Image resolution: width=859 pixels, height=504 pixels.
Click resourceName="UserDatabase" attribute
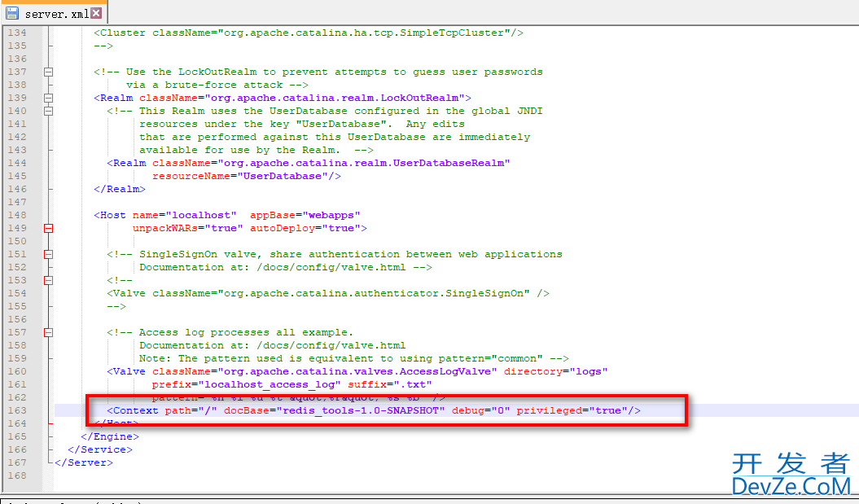(x=239, y=177)
